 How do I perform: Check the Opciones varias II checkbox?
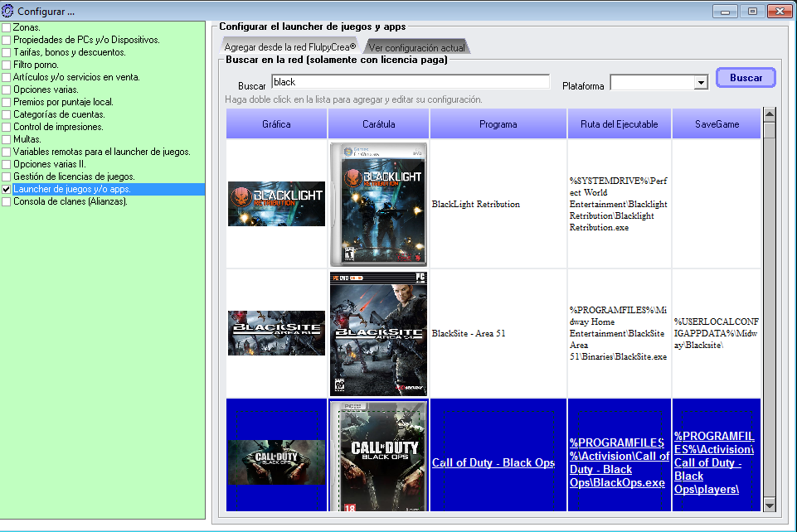6,164
